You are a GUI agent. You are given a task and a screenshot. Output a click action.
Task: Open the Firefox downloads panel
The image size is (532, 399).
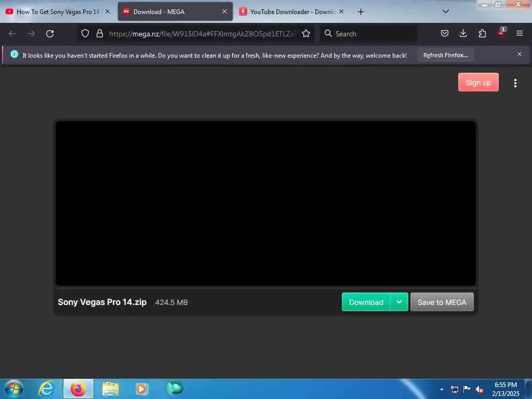(463, 33)
